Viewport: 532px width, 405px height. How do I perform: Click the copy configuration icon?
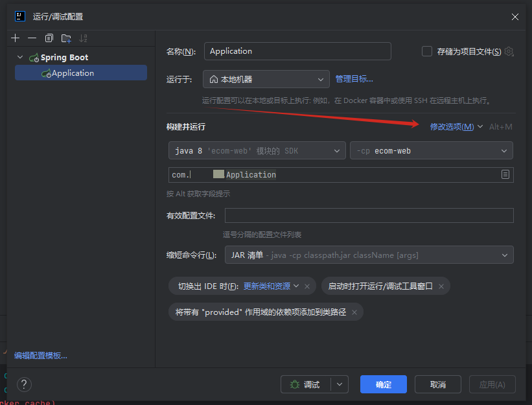[x=49, y=38]
